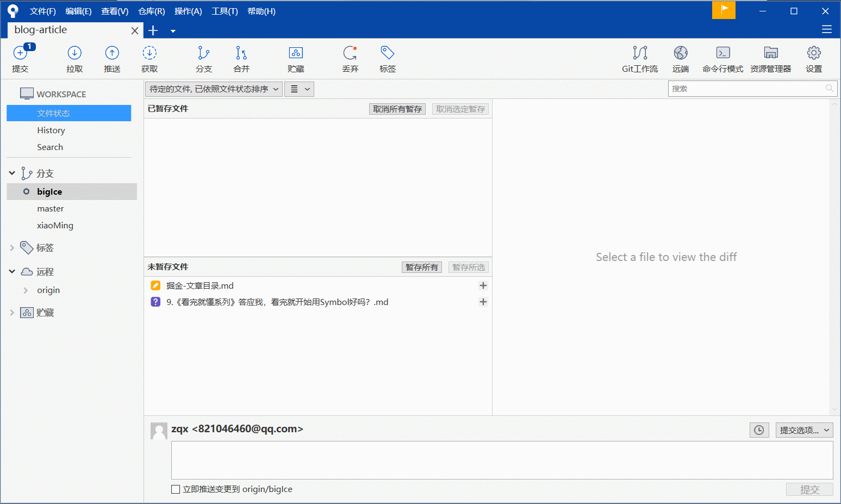The height and width of the screenshot is (504, 841).
Task: Open the 文件(F) menu
Action: point(43,11)
